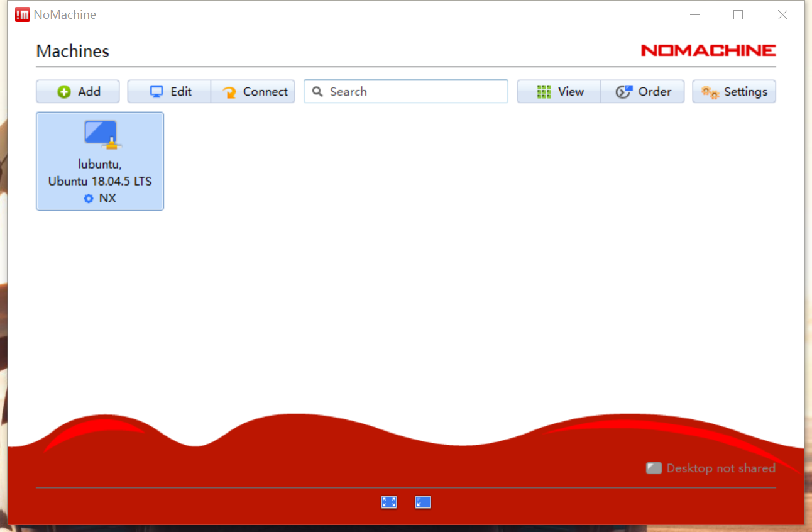Click the iconize window icon in bottom bar
The height and width of the screenshot is (532, 812).
pos(423,502)
